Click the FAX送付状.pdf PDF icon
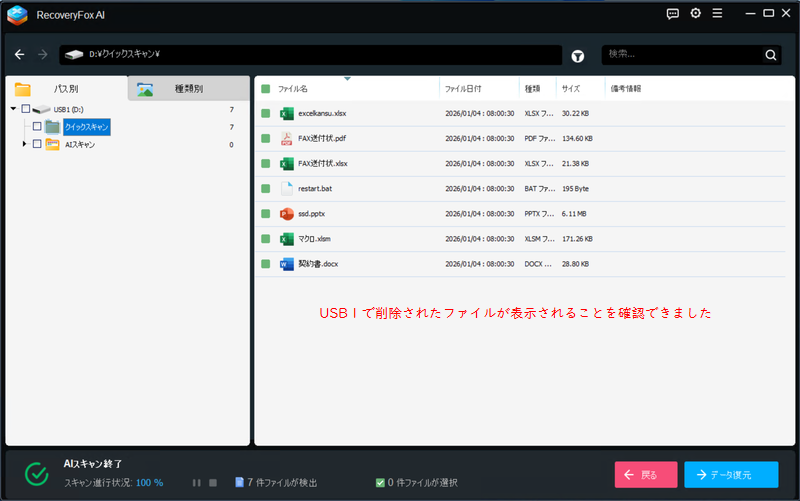The height and width of the screenshot is (501, 800). (x=286, y=138)
